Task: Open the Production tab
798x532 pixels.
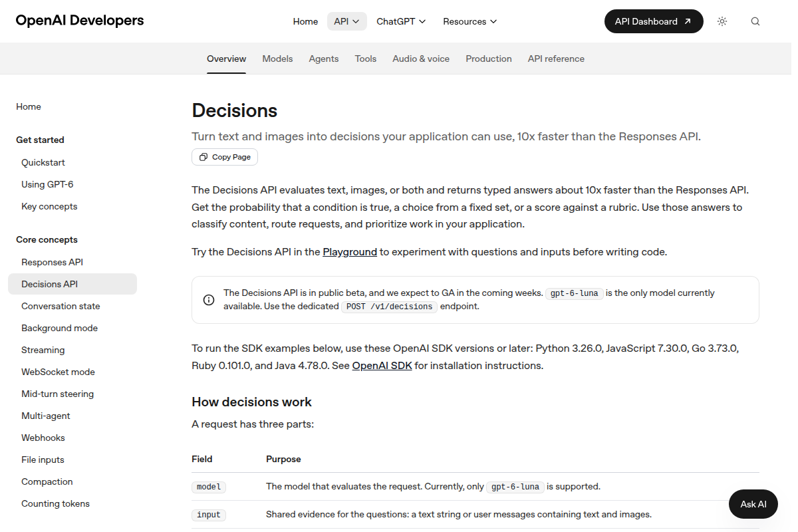Action: coord(489,59)
